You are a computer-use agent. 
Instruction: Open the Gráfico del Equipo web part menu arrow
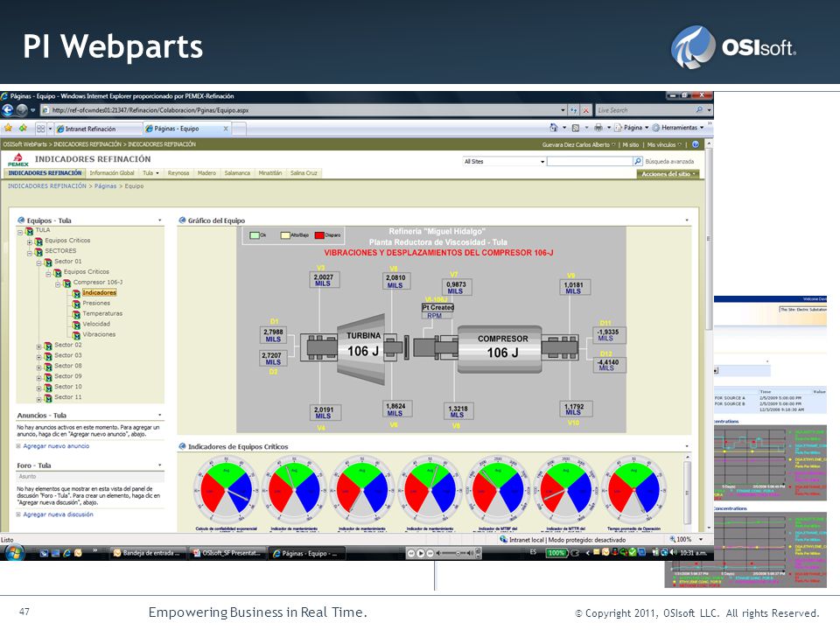click(687, 220)
